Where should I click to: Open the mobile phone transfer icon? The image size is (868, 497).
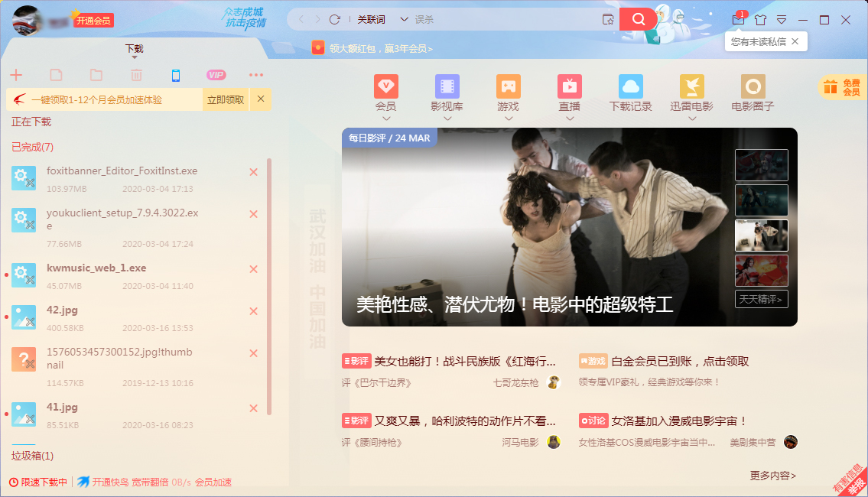click(177, 75)
